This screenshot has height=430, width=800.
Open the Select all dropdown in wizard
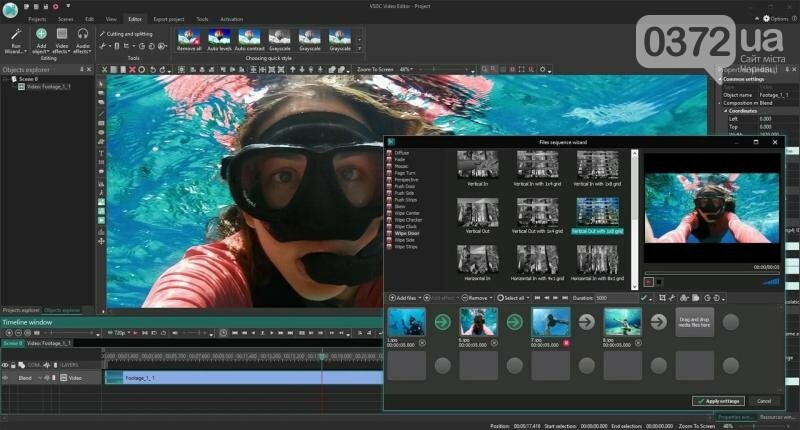click(x=513, y=297)
